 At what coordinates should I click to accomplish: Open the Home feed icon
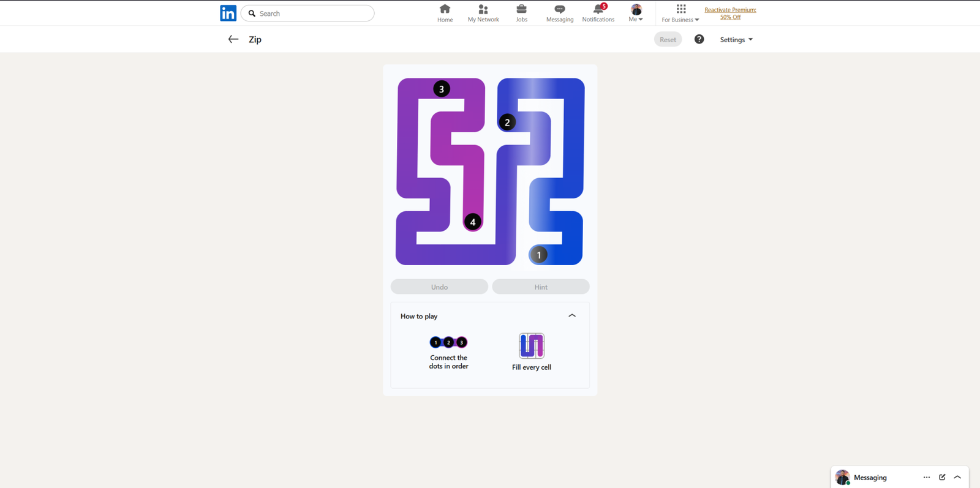tap(445, 13)
